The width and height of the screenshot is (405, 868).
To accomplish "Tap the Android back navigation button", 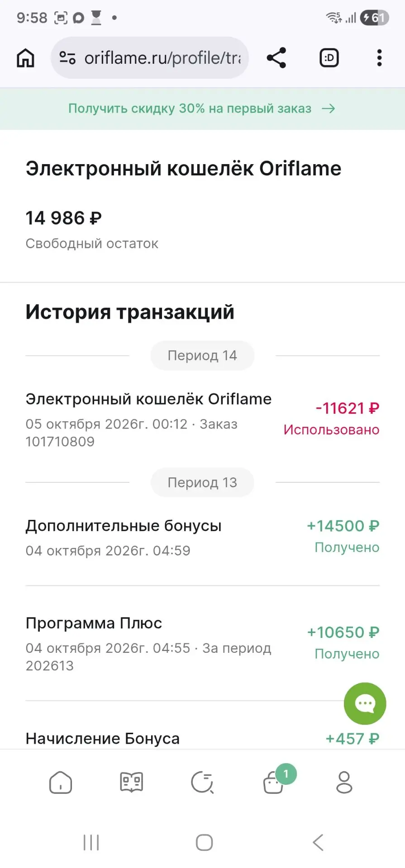I will 318,843.
